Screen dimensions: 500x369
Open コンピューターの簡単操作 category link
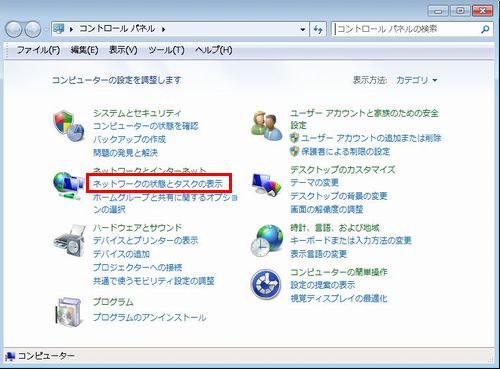pyautogui.click(x=338, y=272)
